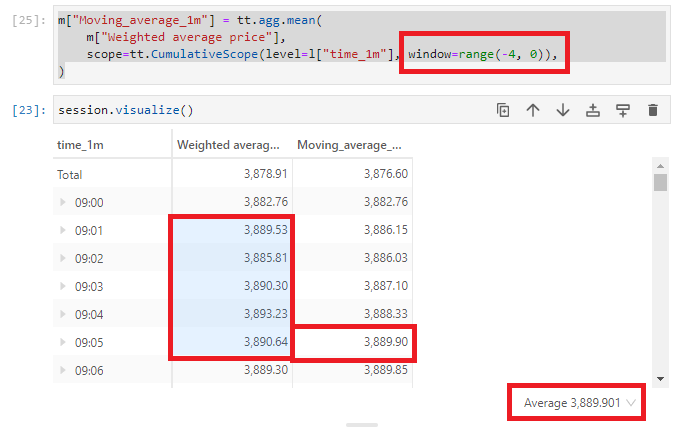Insert a cell above icon
Image resolution: width=675 pixels, height=433 pixels.
[x=593, y=110]
